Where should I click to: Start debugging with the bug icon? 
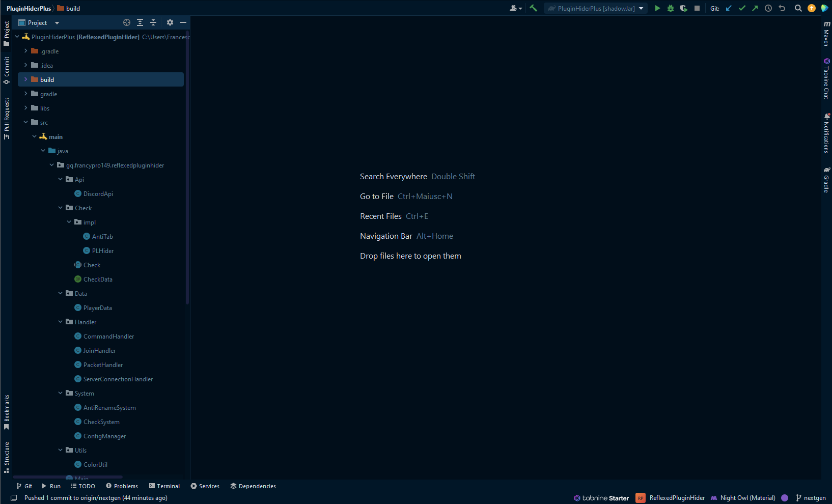[671, 8]
